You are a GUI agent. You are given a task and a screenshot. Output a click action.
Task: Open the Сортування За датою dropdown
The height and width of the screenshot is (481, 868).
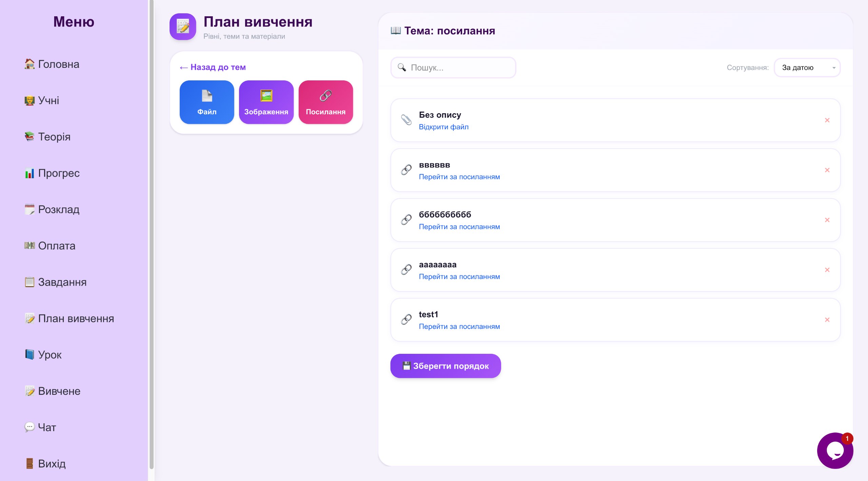point(807,68)
